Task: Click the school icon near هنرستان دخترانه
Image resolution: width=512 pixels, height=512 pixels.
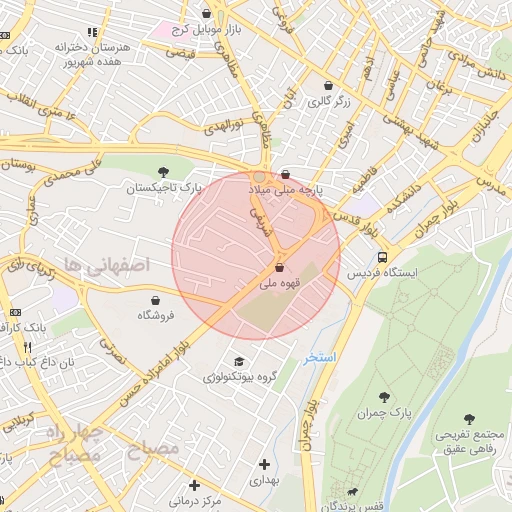Action: (92, 32)
